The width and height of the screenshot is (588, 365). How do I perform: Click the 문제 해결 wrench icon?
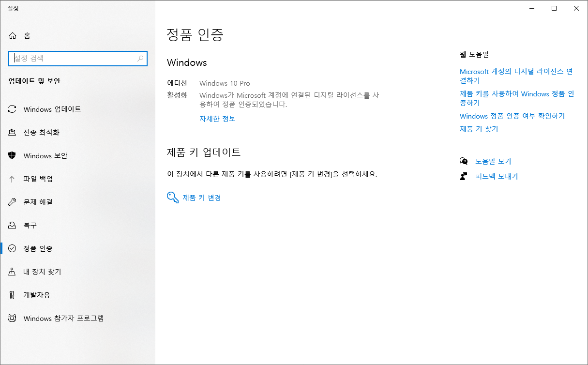click(x=13, y=202)
